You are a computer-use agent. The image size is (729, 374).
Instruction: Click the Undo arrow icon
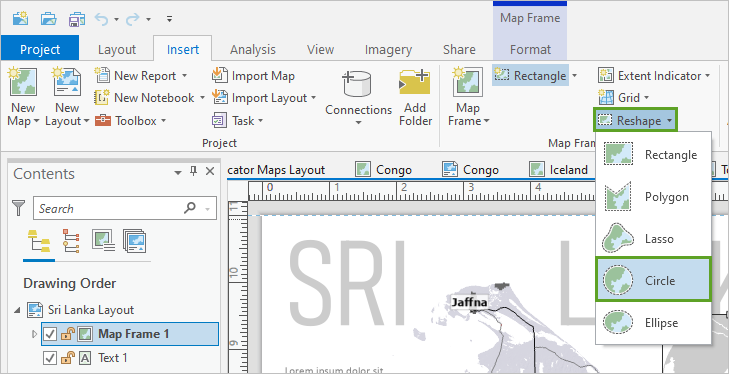tap(101, 19)
